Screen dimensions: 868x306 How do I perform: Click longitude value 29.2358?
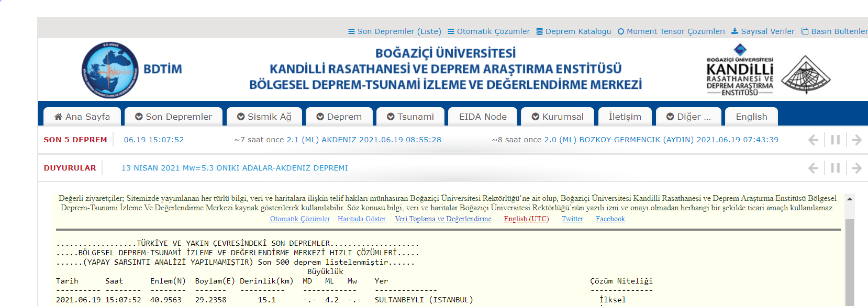pyautogui.click(x=211, y=300)
